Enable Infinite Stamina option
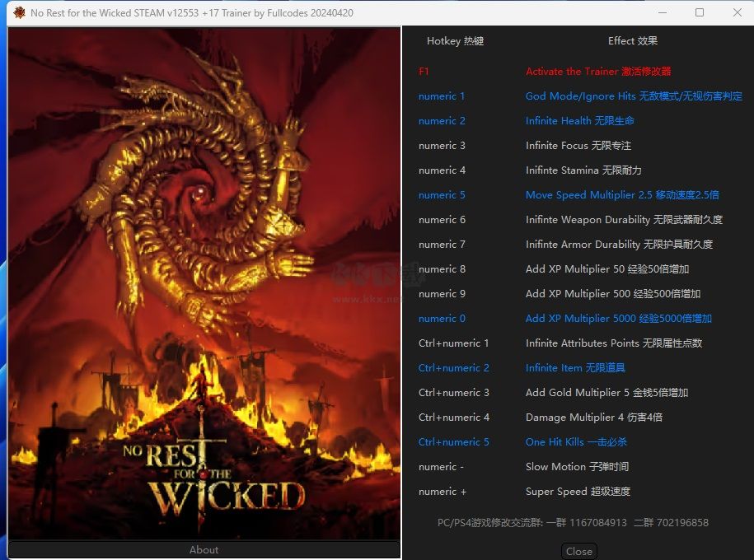754x560 pixels. coord(583,170)
